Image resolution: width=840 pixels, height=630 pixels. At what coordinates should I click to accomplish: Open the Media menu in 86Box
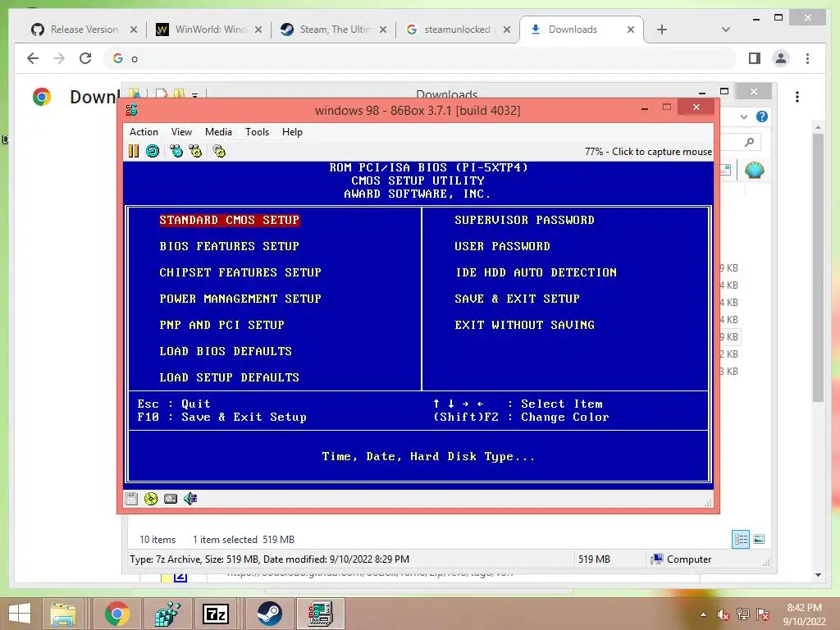coord(218,132)
